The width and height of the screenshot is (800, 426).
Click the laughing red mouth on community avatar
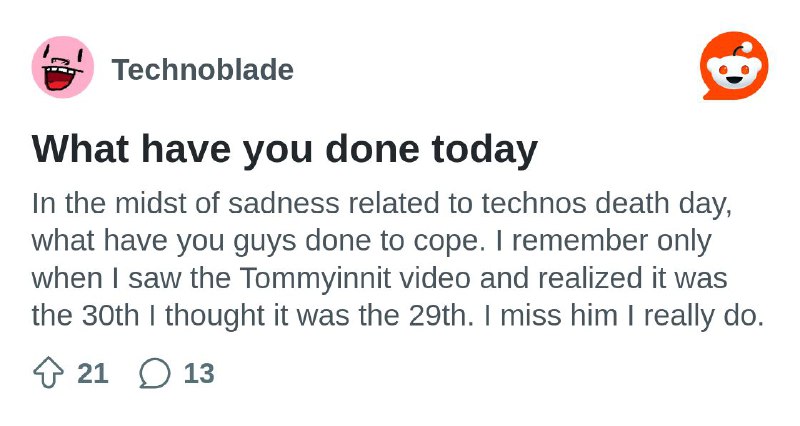pos(60,79)
